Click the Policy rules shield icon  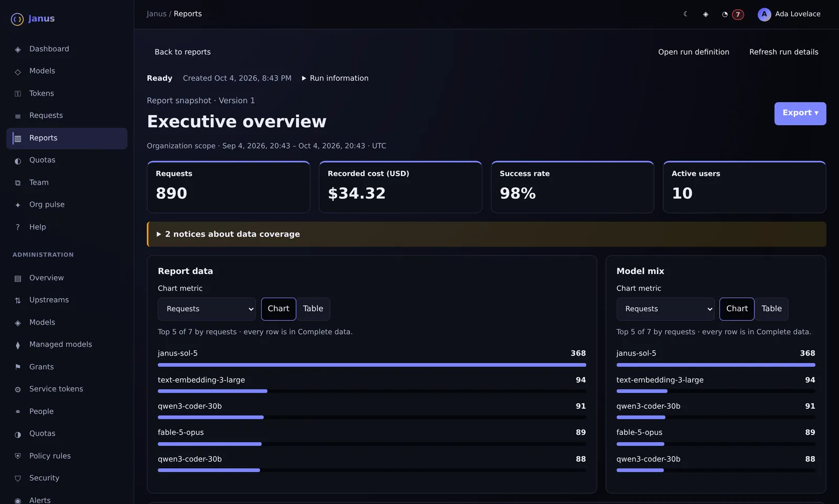point(18,456)
